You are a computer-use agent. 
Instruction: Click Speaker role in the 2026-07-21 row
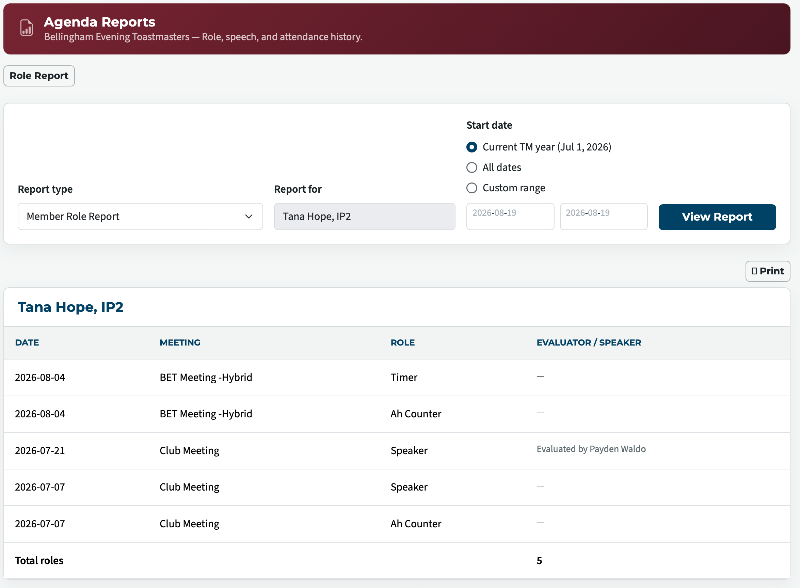[409, 451]
